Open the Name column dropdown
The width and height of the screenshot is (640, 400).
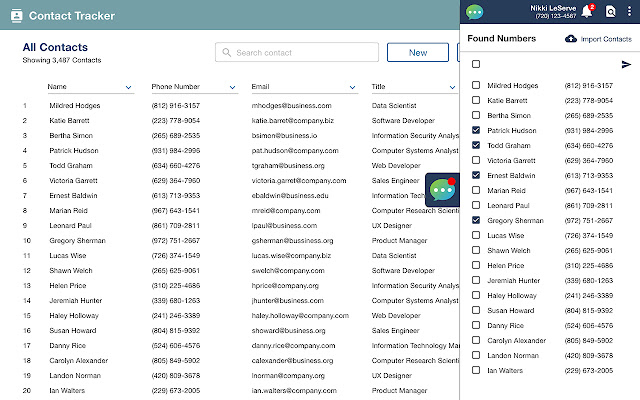129,88
